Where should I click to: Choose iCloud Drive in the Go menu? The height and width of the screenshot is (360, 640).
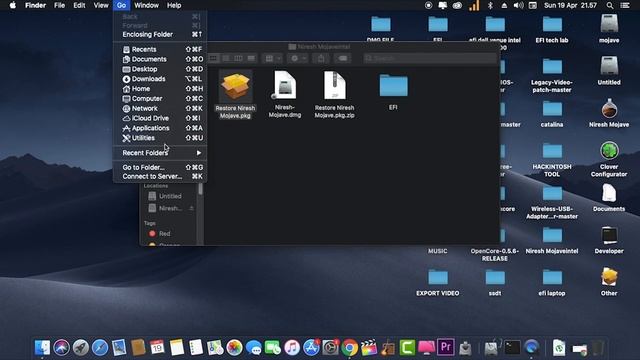pyautogui.click(x=160, y=118)
